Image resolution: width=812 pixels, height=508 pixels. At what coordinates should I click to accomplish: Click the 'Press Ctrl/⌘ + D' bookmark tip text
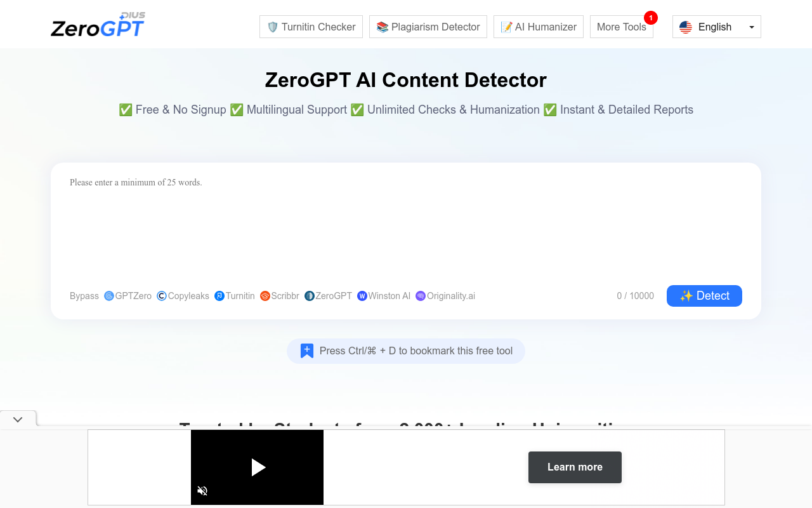(x=416, y=351)
